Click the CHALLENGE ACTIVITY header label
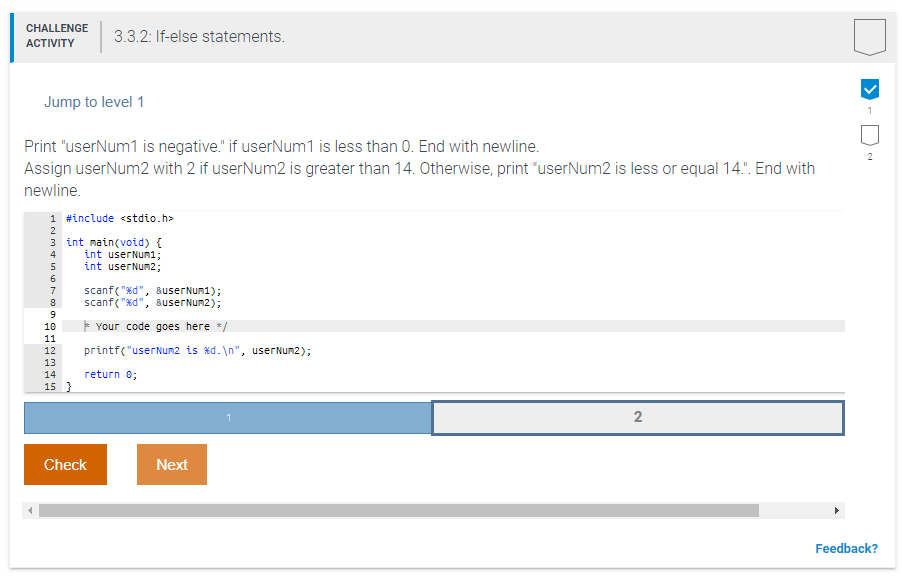The image size is (902, 582). pos(55,34)
